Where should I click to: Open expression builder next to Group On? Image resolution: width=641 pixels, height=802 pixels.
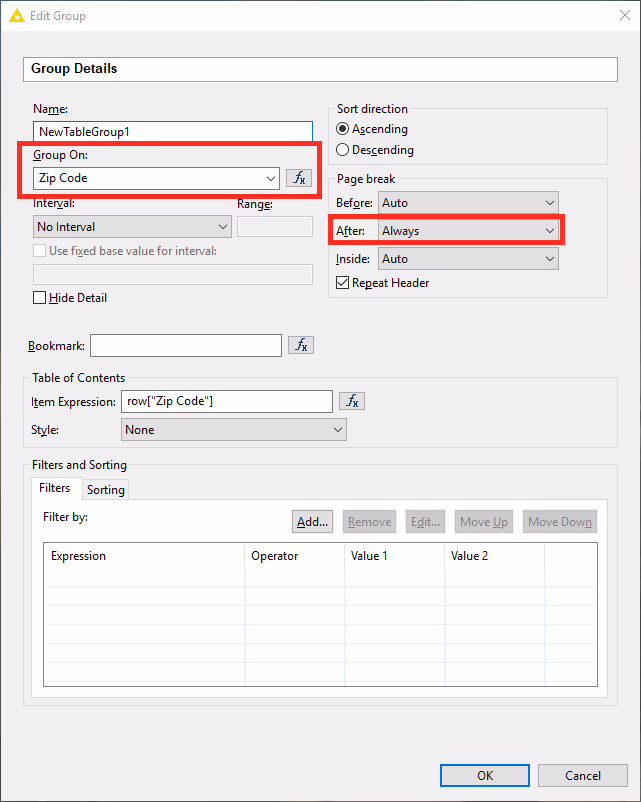(299, 178)
